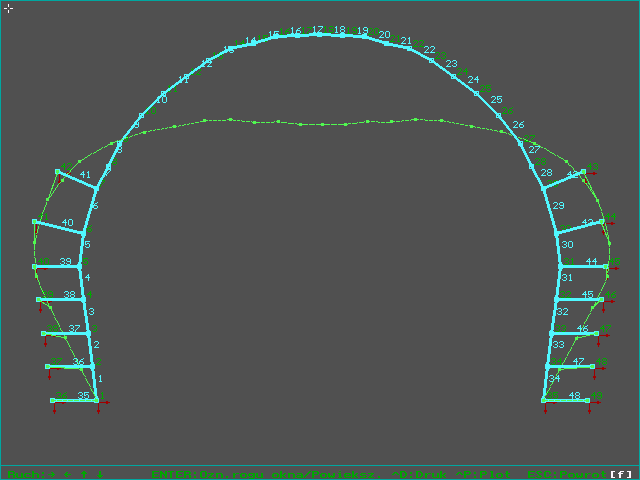Click the crosshair cursor in the top-left corner
The width and height of the screenshot is (640, 480).
pos(8,8)
